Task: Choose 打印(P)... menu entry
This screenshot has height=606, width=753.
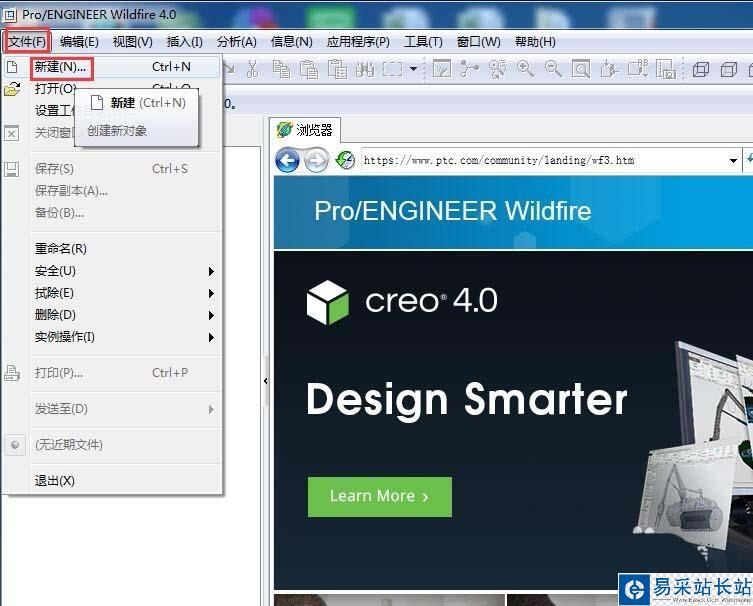Action: point(125,373)
